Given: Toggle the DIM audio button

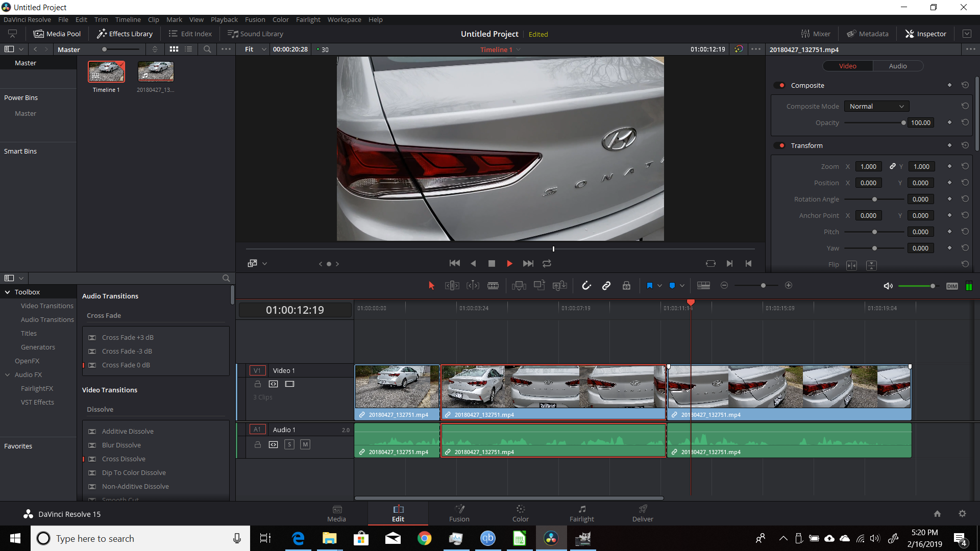Looking at the screenshot, I should point(952,286).
